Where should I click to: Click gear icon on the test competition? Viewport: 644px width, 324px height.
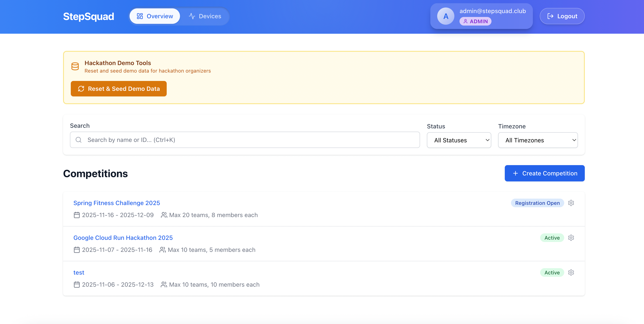tap(571, 272)
